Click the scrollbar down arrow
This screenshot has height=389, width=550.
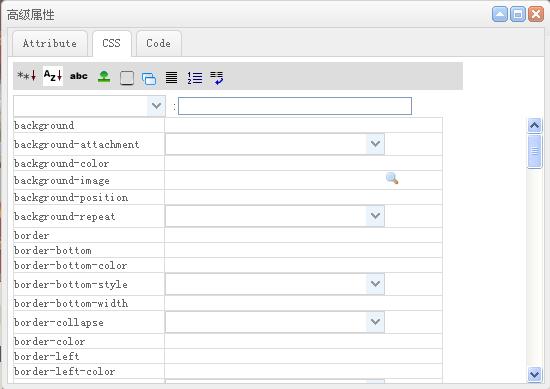pos(535,374)
